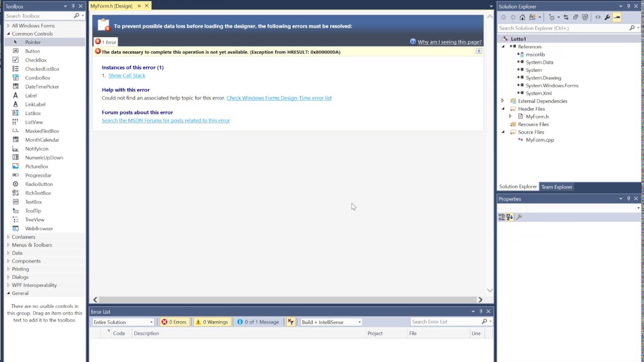
Task: Expand External Dependencies node
Action: (x=503, y=101)
